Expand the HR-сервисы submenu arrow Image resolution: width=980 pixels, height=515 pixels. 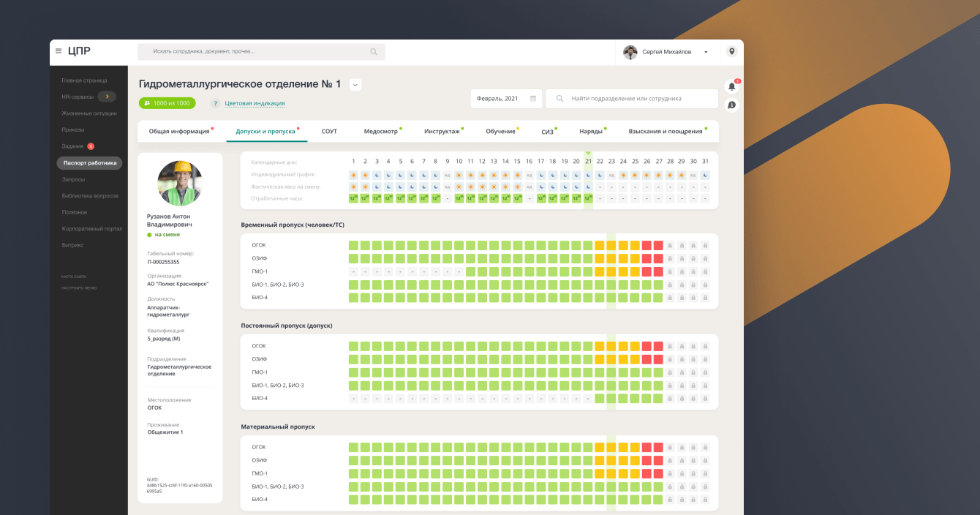107,97
